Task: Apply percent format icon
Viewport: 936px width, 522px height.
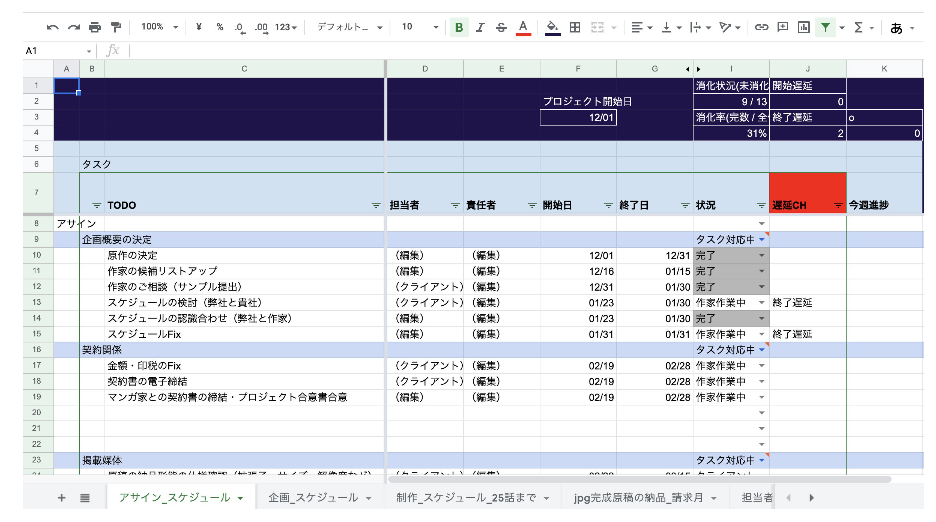Action: [220, 27]
